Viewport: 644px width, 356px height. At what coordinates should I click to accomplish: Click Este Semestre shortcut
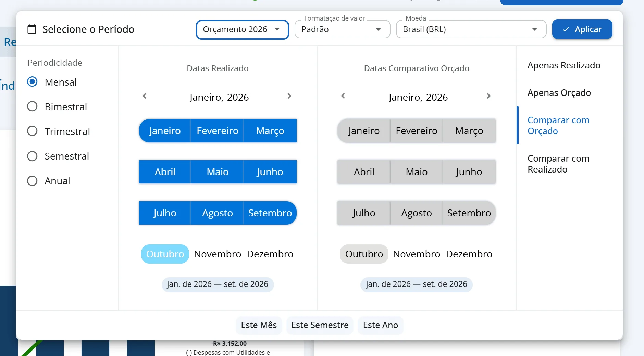pos(320,325)
